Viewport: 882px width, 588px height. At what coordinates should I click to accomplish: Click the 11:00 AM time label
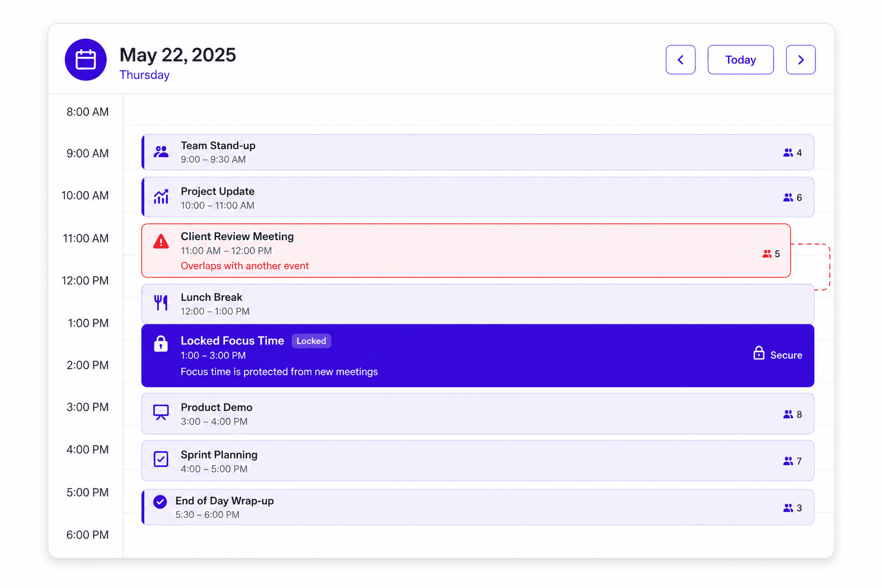(86, 238)
